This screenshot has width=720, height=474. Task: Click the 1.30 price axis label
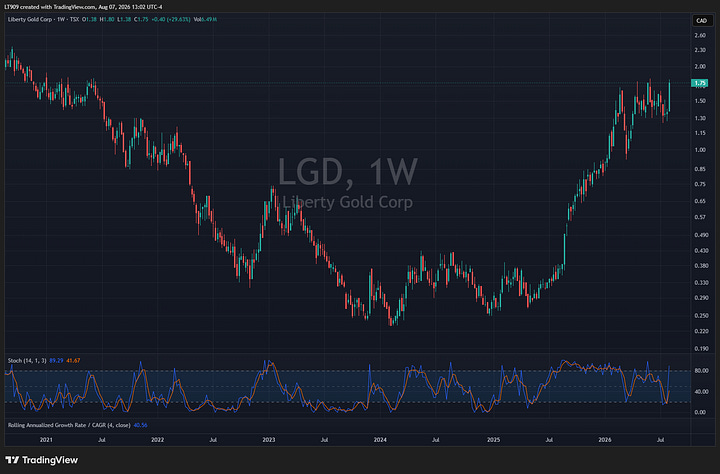coord(700,118)
